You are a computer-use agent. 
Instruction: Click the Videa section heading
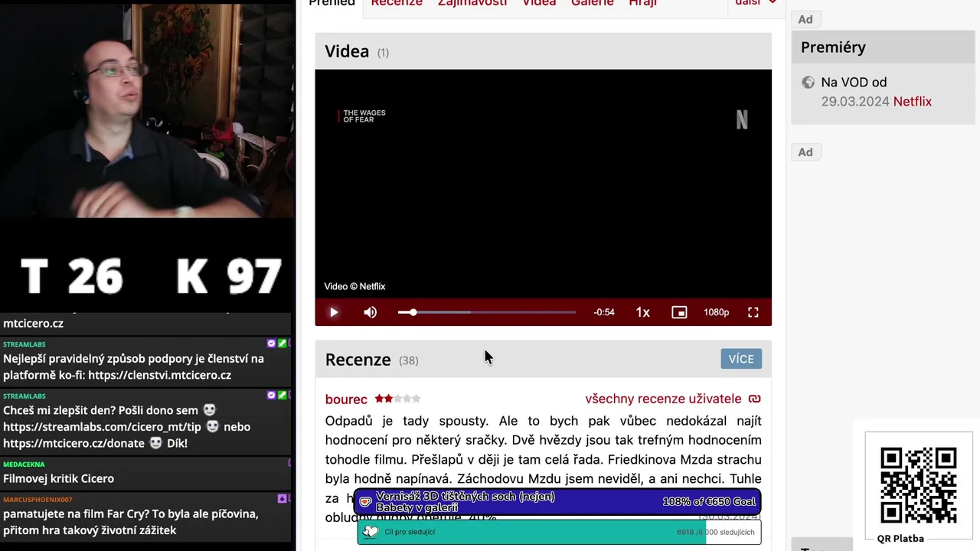coord(347,51)
